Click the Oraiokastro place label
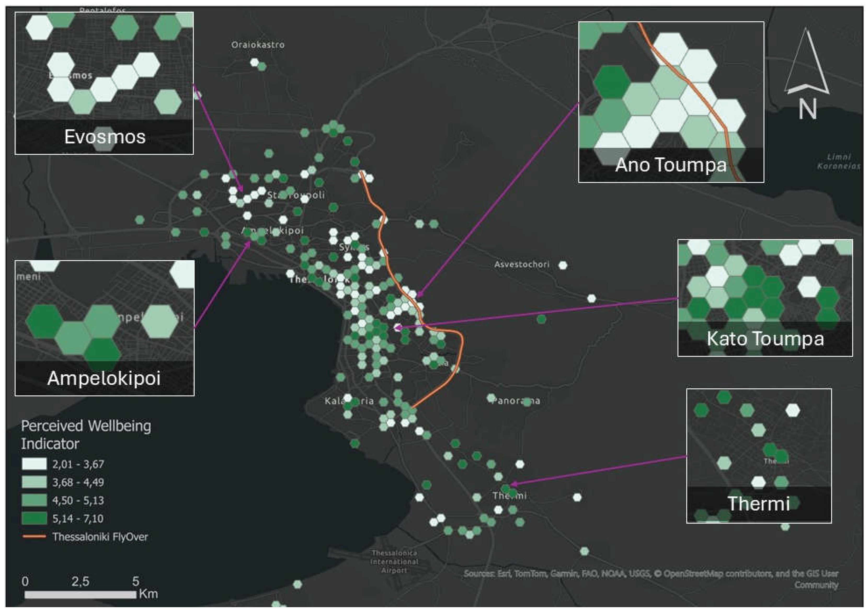This screenshot has width=868, height=615. tap(258, 45)
